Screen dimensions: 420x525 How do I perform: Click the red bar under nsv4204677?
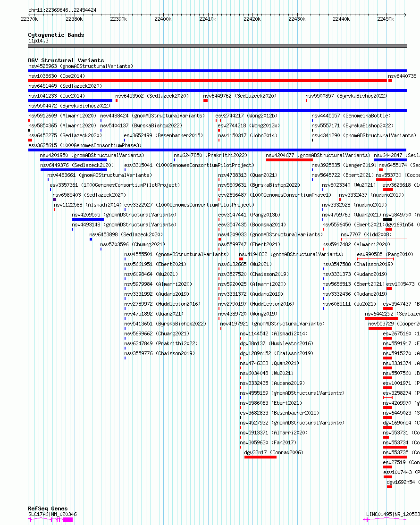coord(289,160)
